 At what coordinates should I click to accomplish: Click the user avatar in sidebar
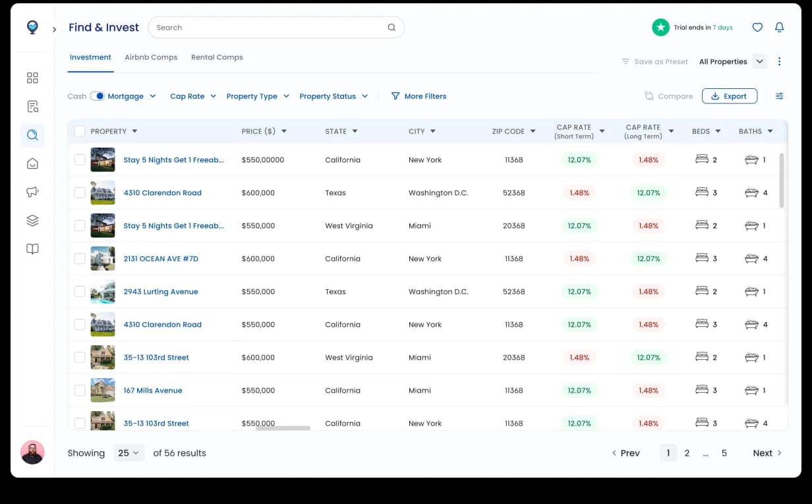pos(32,452)
